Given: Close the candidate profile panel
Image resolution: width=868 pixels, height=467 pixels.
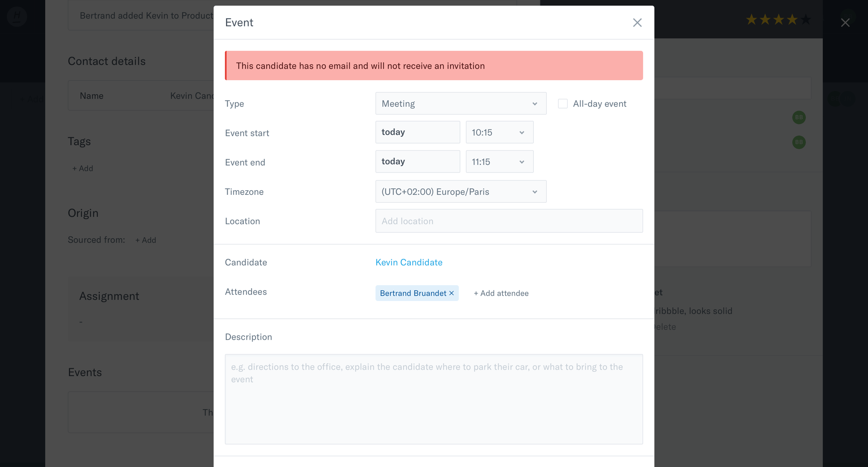Looking at the screenshot, I should tap(845, 22).
